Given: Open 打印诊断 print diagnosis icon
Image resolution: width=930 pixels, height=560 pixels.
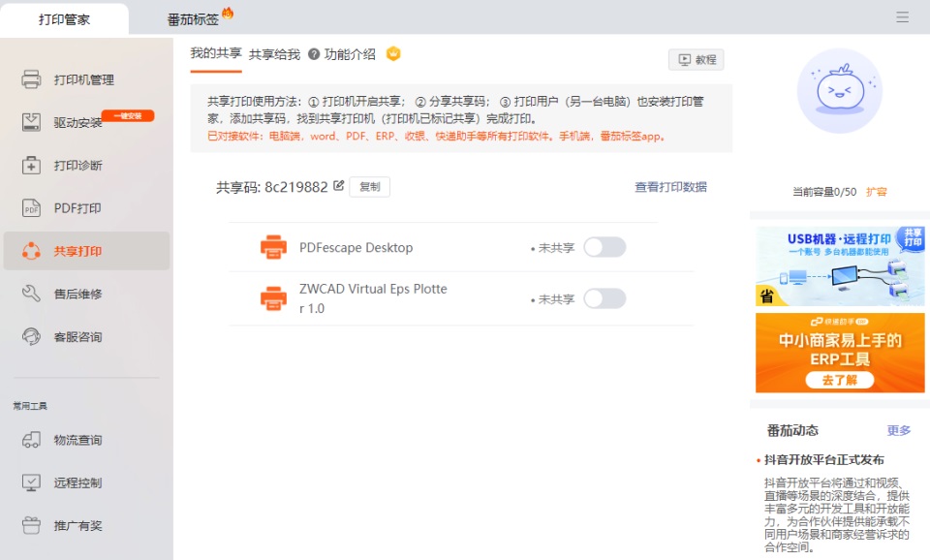Looking at the screenshot, I should tap(31, 166).
